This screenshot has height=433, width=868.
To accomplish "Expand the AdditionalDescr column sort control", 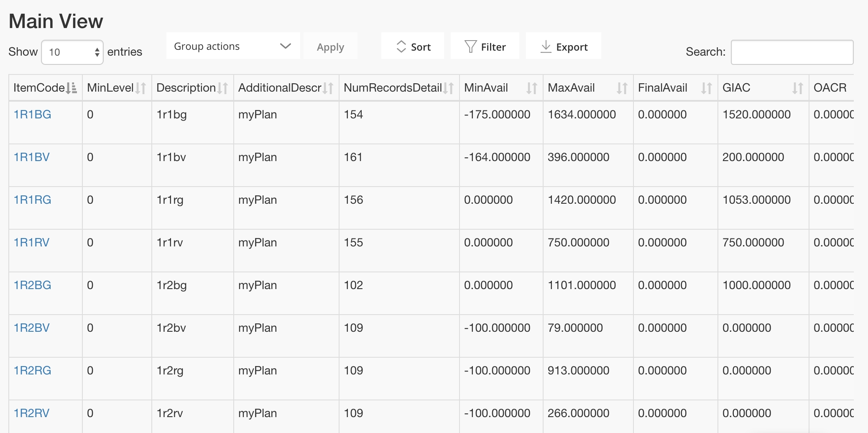I will 329,88.
